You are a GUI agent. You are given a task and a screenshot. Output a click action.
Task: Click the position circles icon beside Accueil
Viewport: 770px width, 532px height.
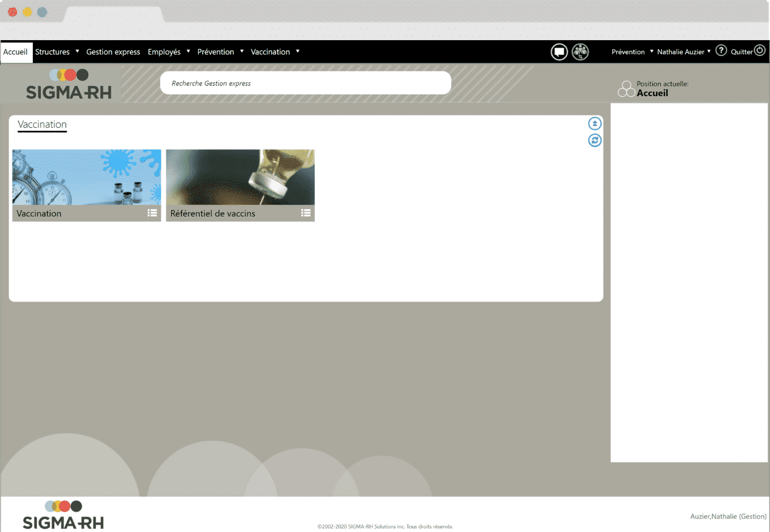click(x=626, y=89)
